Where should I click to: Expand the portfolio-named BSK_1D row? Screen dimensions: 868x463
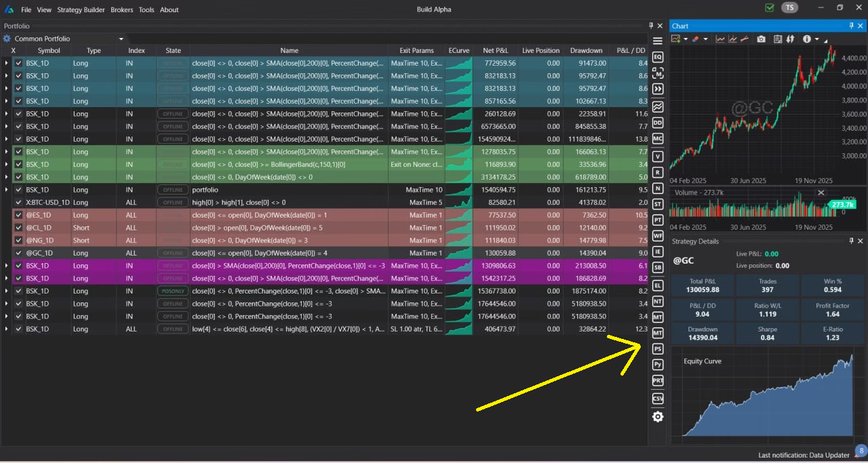(x=7, y=190)
